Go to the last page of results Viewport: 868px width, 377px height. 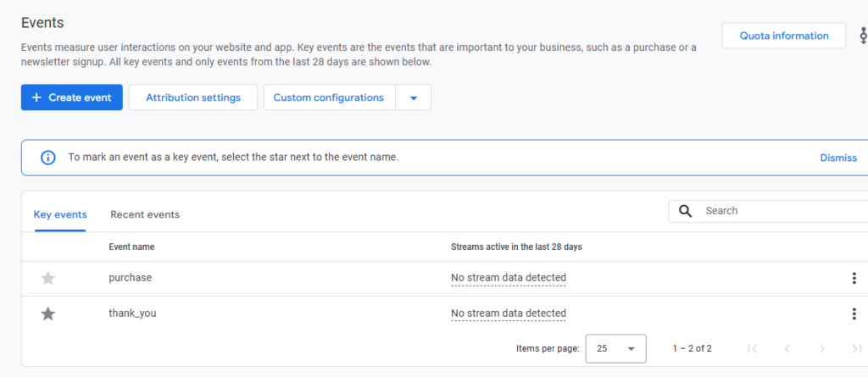pyautogui.click(x=857, y=349)
